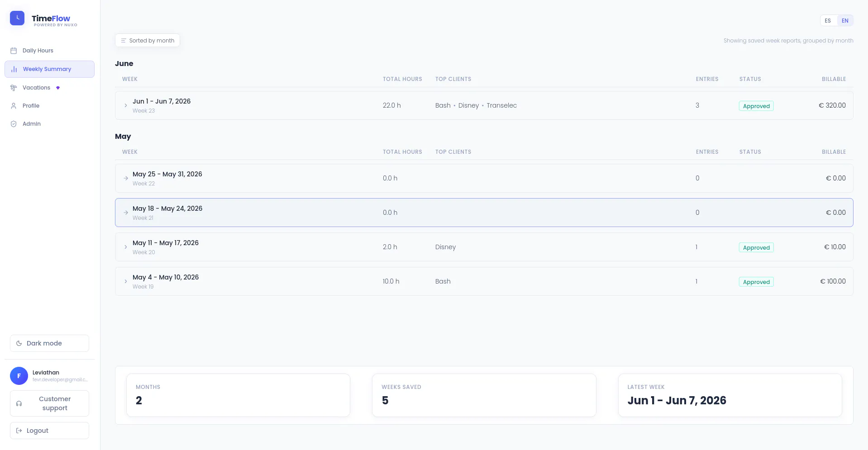The height and width of the screenshot is (450, 868).
Task: Click the sort lines icon in Sorted by month
Action: pyautogui.click(x=124, y=41)
